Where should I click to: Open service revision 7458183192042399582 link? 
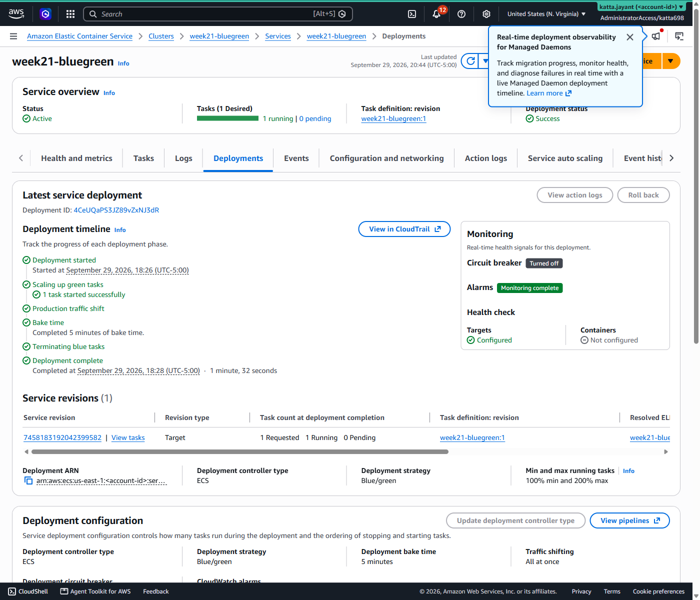[62, 437]
